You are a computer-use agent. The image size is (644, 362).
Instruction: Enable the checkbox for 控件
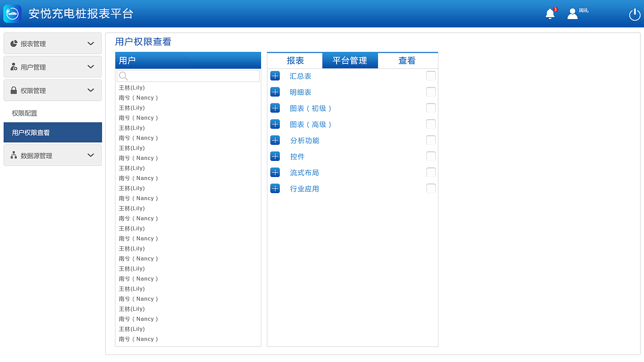coord(431,156)
